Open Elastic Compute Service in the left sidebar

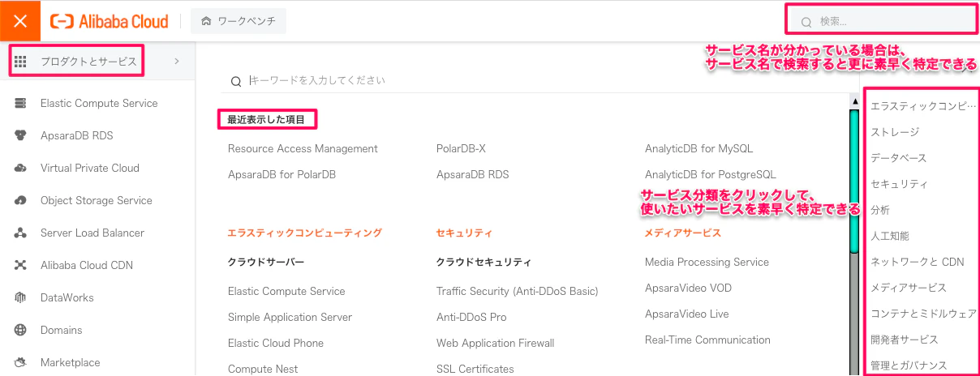coord(99,104)
